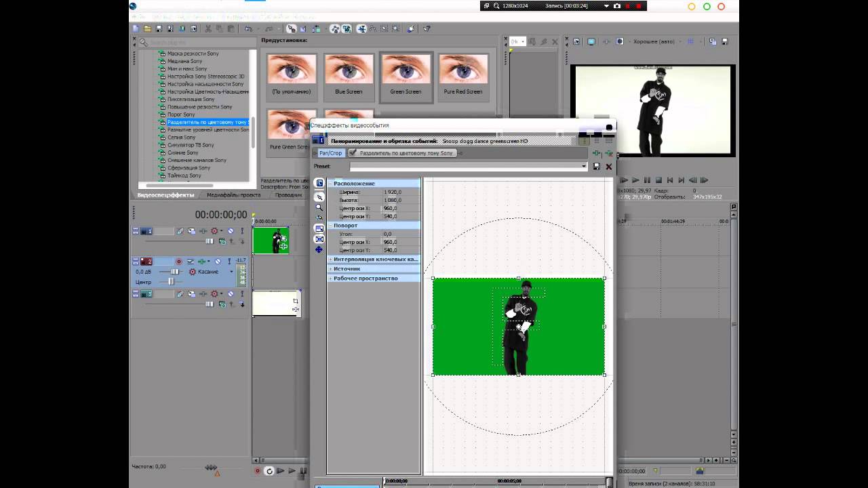Viewport: 868px width, 488px height.
Task: Click Show properties icon in Pan/Crop sidebar
Action: pyautogui.click(x=319, y=183)
